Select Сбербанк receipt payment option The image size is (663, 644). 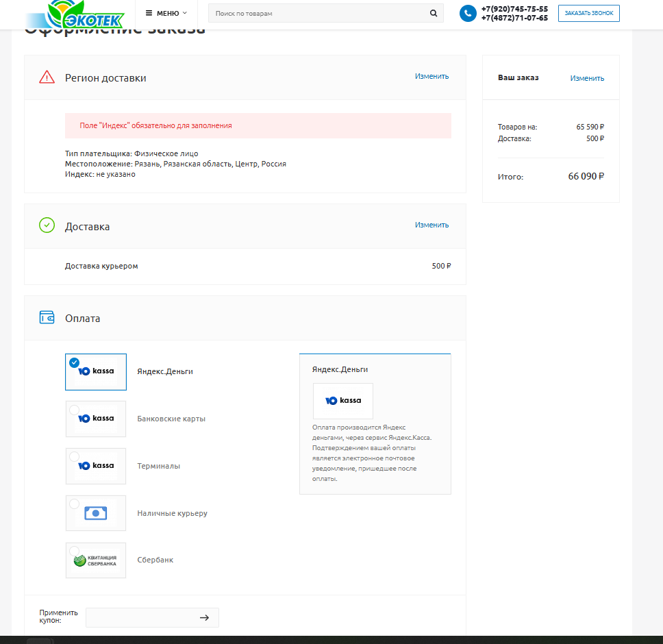(96, 560)
